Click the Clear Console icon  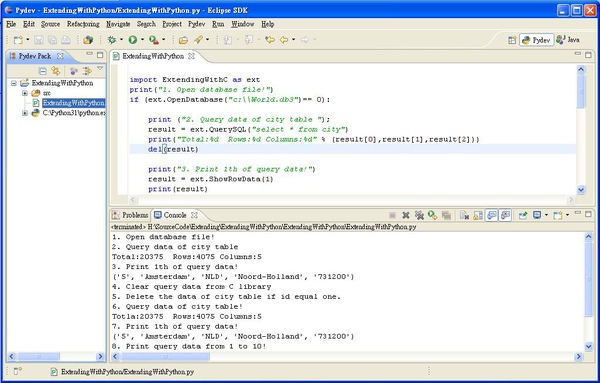click(x=464, y=215)
